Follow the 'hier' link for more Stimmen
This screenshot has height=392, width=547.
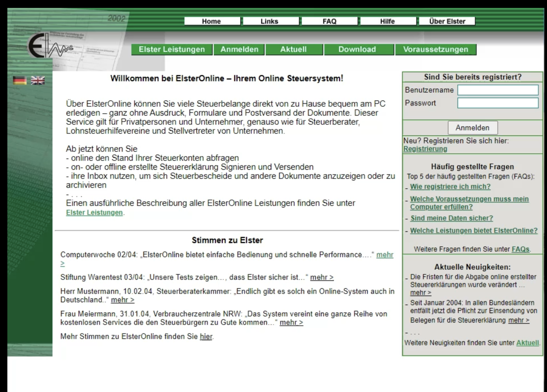click(x=206, y=337)
